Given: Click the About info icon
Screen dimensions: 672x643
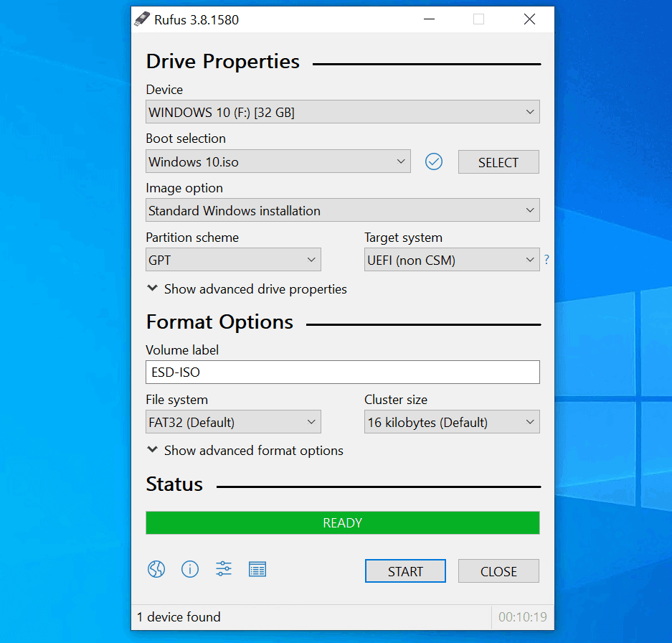Looking at the screenshot, I should pyautogui.click(x=190, y=570).
